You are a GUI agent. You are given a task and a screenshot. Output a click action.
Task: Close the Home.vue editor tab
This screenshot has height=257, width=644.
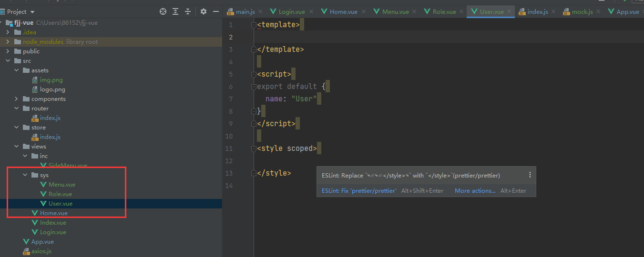click(363, 12)
